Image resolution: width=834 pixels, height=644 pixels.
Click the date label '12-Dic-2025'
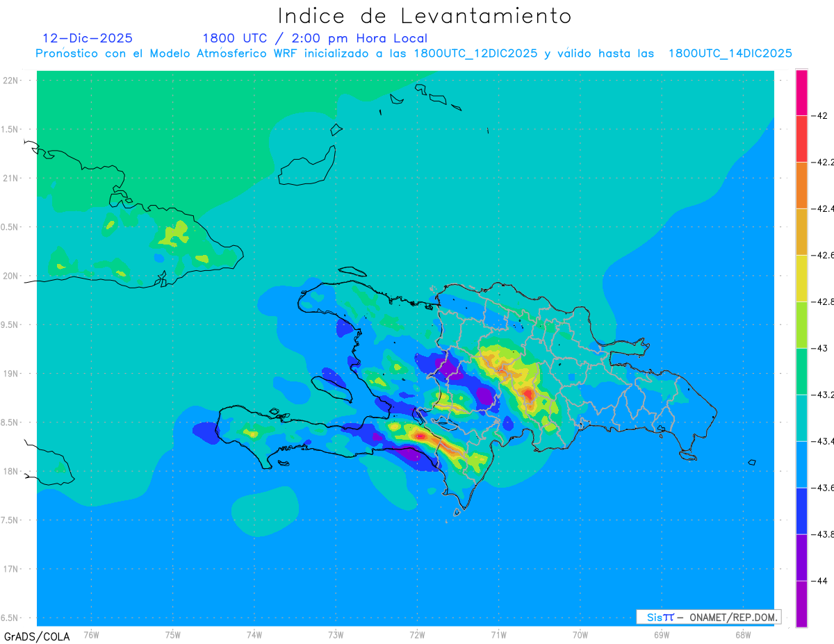(88, 38)
